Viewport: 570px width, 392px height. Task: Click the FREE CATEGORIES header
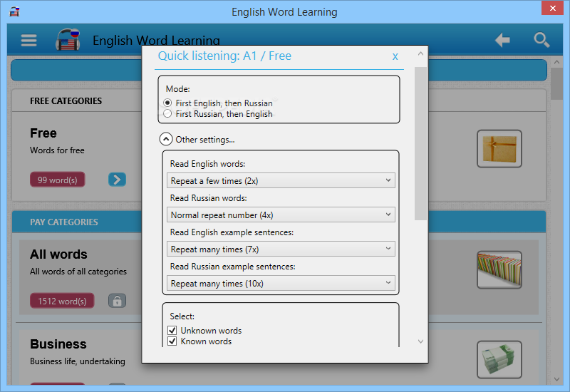[x=66, y=100]
